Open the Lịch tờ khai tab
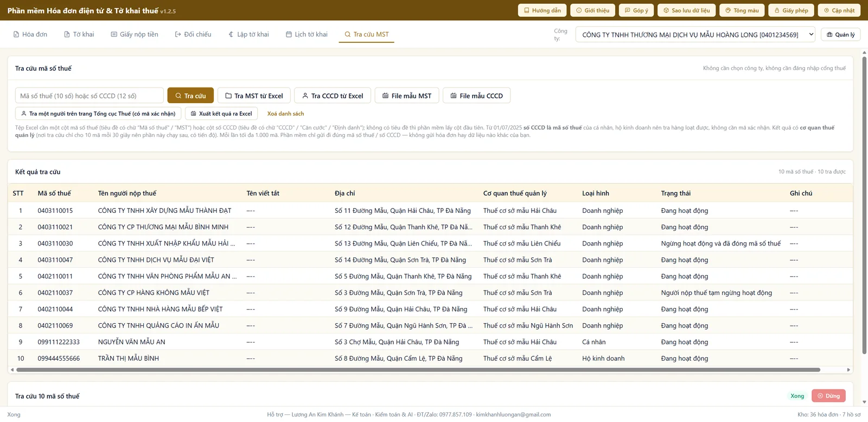The width and height of the screenshot is (868, 422). point(307,34)
